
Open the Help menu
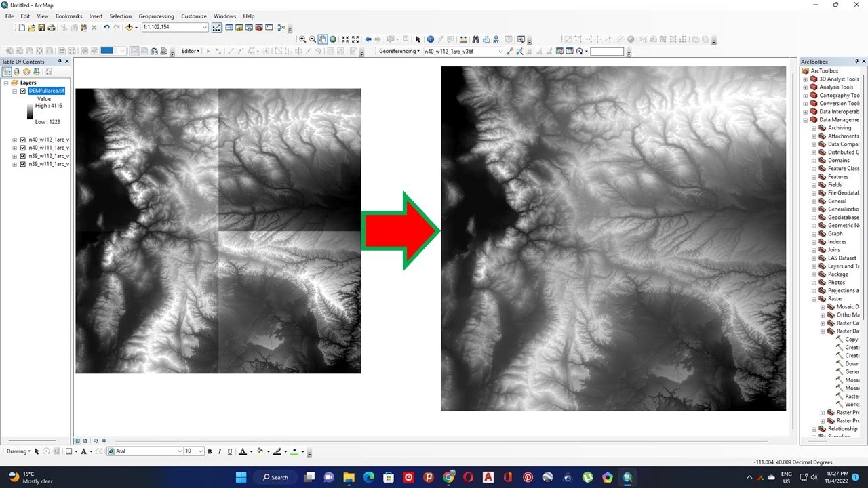coord(249,16)
